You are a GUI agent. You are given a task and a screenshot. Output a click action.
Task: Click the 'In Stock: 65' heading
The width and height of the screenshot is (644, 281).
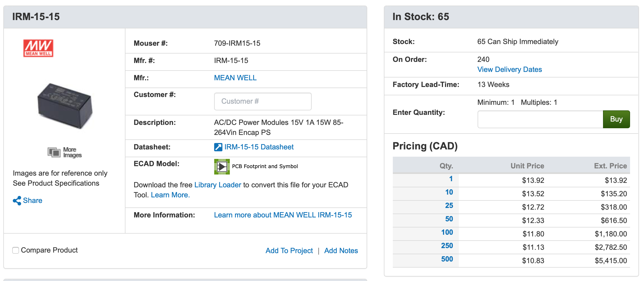tap(421, 17)
